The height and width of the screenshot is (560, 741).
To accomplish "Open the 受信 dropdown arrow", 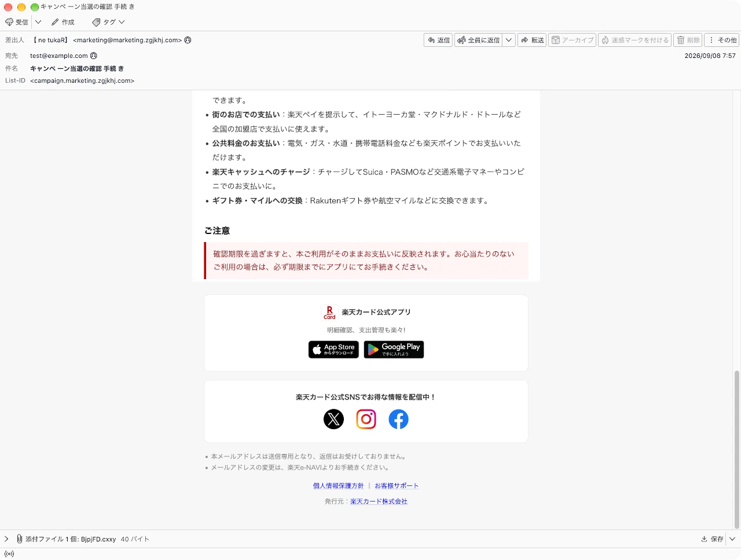I will pos(38,22).
